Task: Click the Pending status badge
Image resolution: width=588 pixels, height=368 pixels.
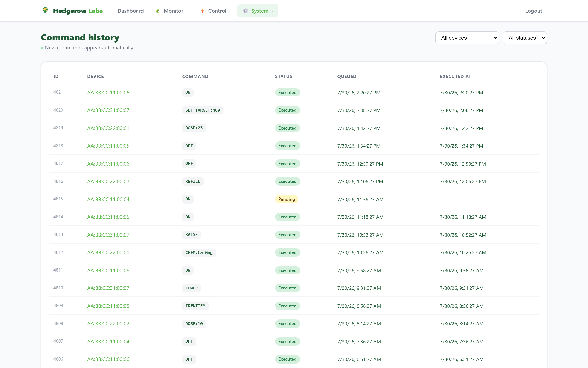Action: [x=286, y=199]
